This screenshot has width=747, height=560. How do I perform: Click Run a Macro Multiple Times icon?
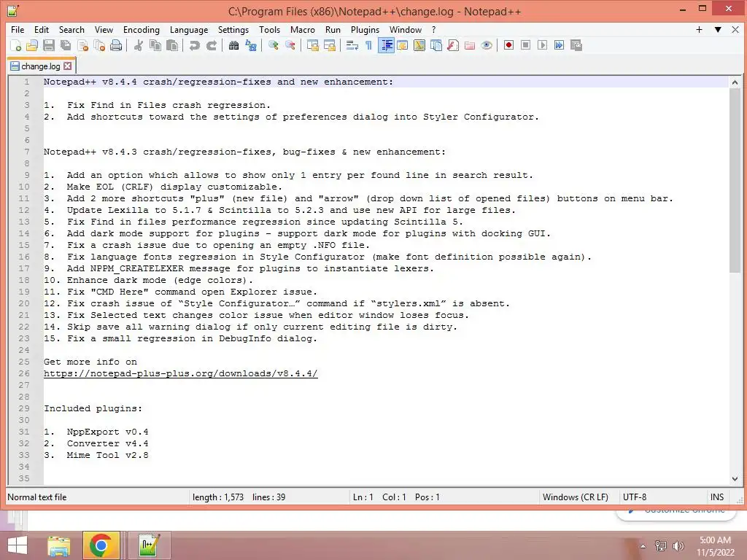[x=560, y=45]
